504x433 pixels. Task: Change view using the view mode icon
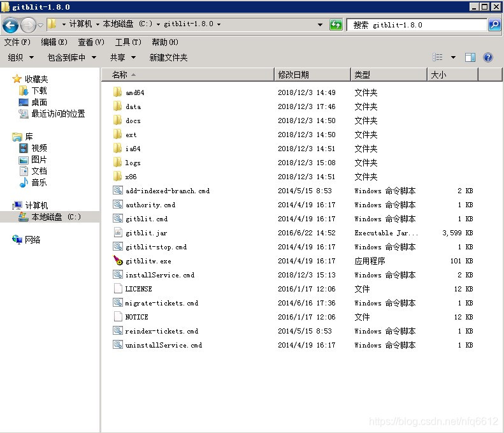[438, 57]
